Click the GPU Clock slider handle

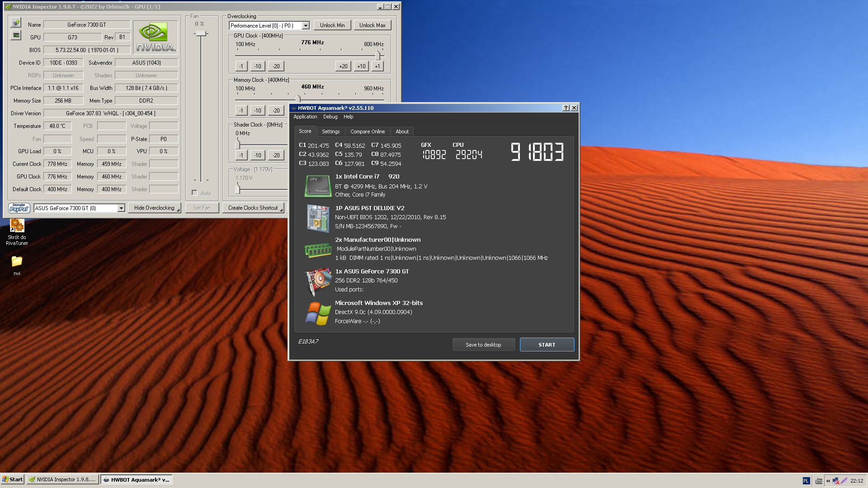[x=377, y=55]
